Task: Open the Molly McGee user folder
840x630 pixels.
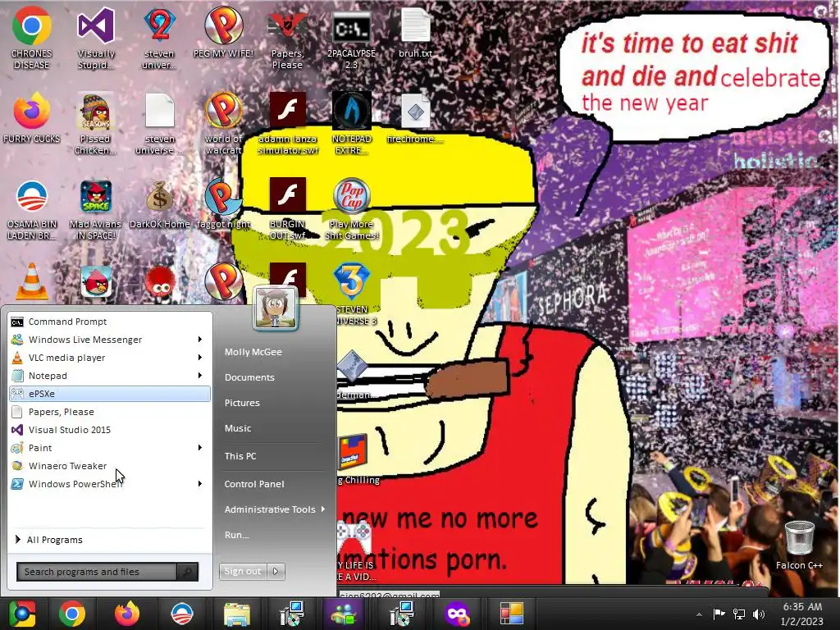Action: coord(253,352)
